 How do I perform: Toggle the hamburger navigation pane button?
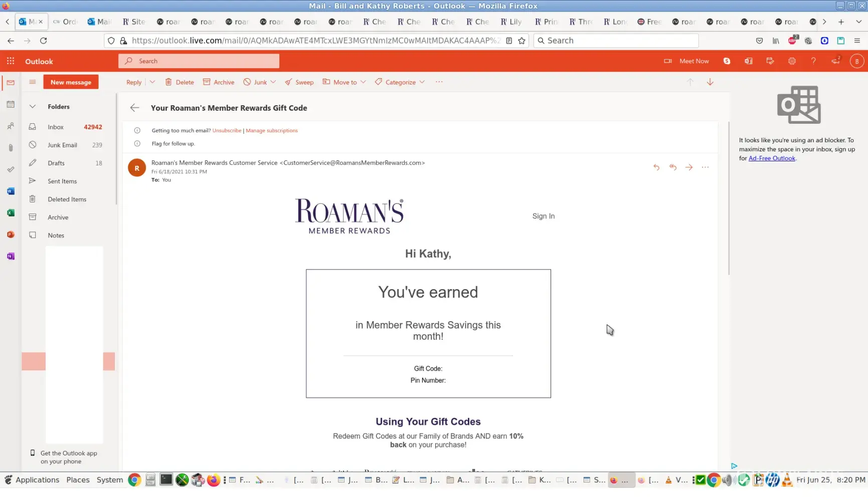pyautogui.click(x=33, y=82)
